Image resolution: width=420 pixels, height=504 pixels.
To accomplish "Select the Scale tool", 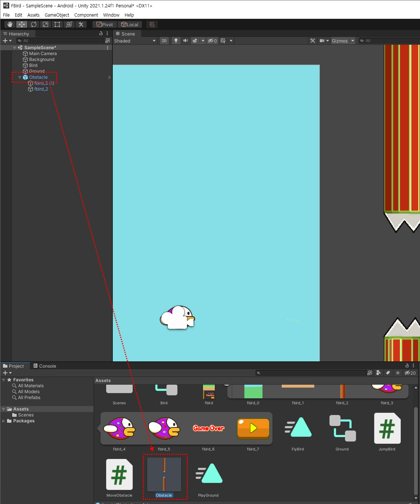I will tap(45, 24).
